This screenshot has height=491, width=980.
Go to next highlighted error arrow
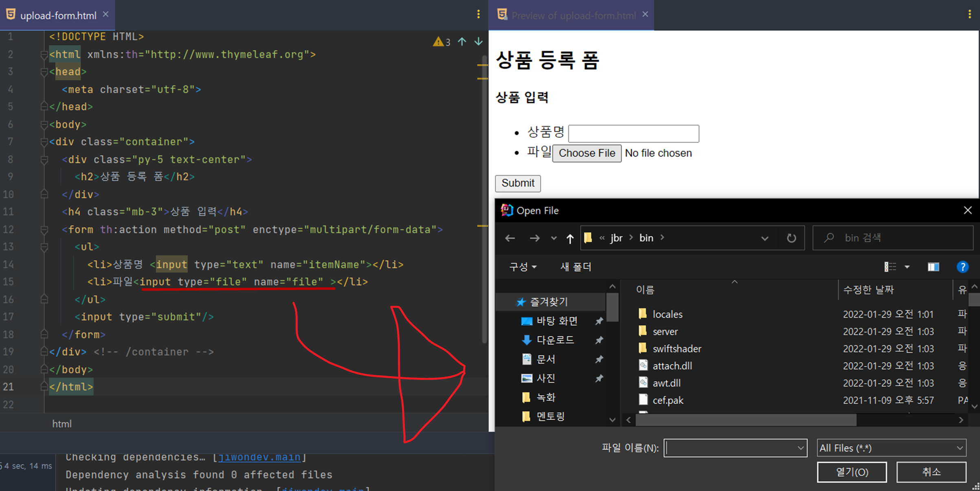(479, 42)
